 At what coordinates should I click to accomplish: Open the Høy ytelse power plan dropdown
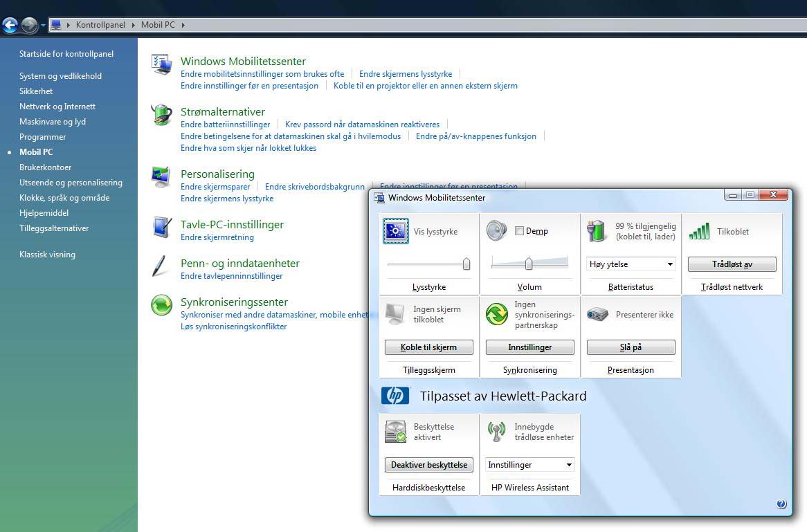[x=631, y=264]
